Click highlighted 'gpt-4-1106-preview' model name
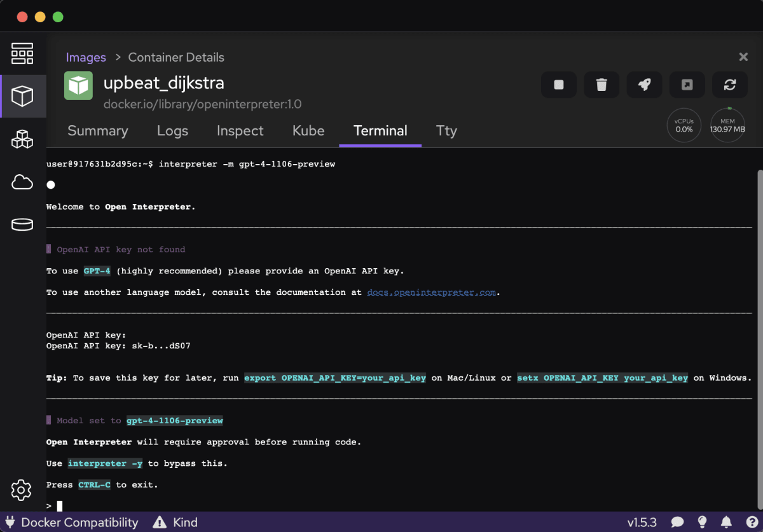This screenshot has width=763, height=532. 175,421
